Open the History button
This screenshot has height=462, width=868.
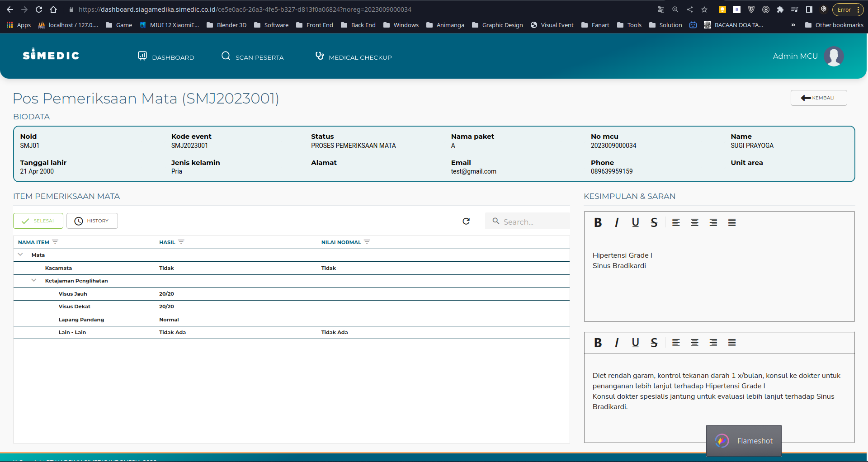coord(92,221)
